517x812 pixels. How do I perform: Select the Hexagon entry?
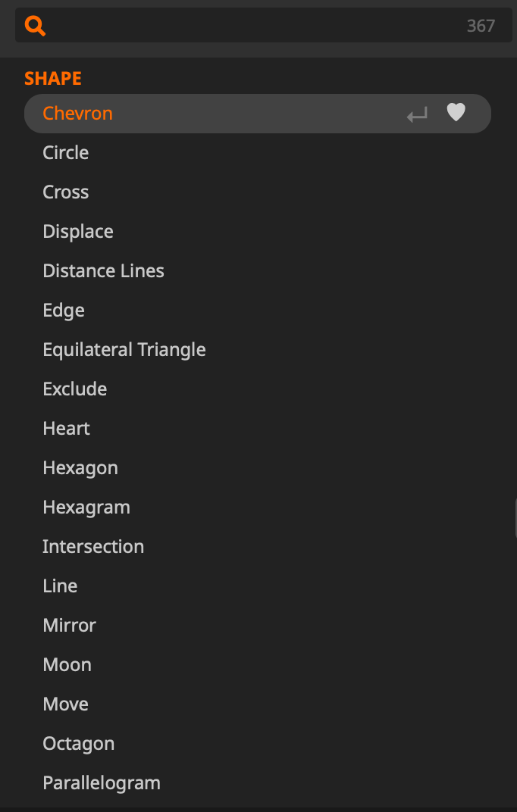80,468
